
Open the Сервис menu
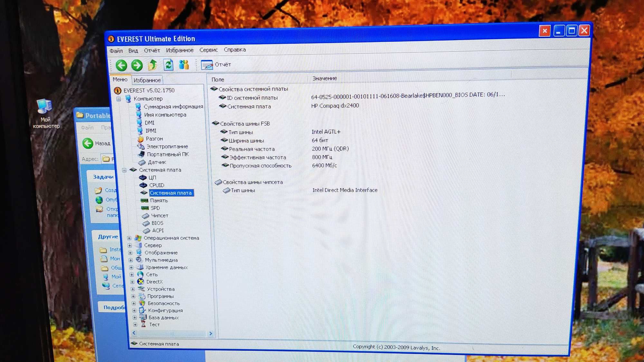pos(209,50)
